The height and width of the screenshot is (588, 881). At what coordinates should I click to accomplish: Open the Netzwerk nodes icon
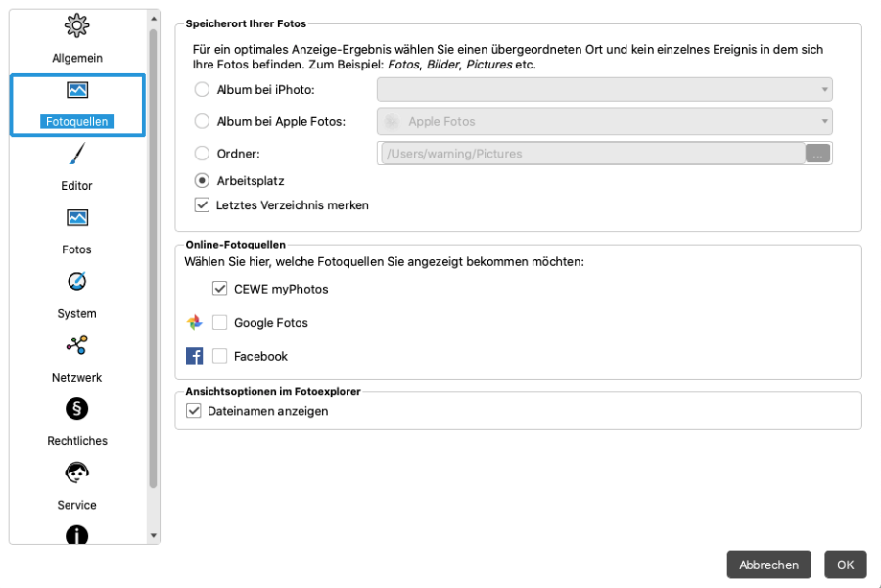coord(76,344)
